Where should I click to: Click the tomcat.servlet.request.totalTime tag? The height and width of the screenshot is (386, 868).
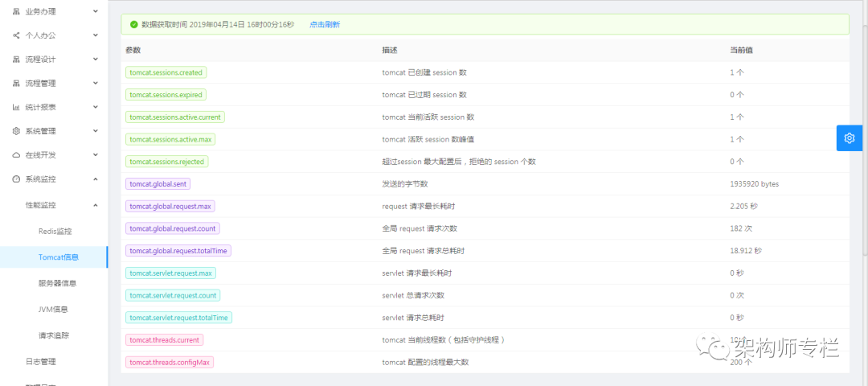(178, 318)
